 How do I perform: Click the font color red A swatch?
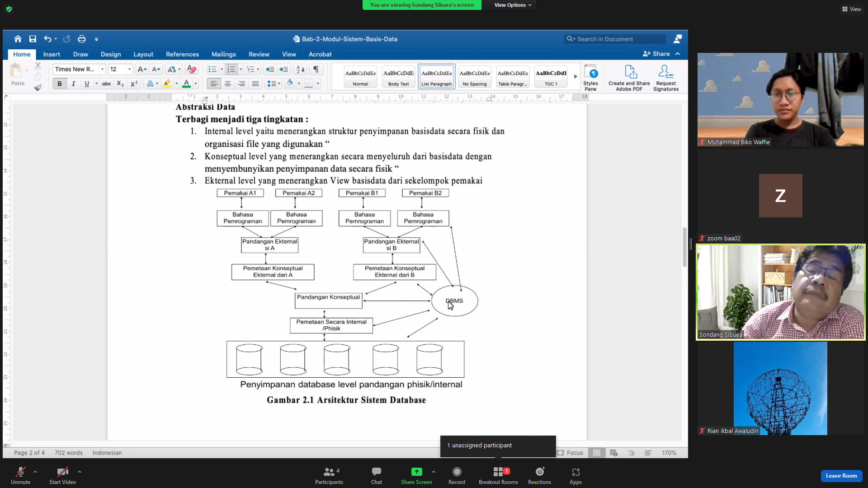coord(186,84)
